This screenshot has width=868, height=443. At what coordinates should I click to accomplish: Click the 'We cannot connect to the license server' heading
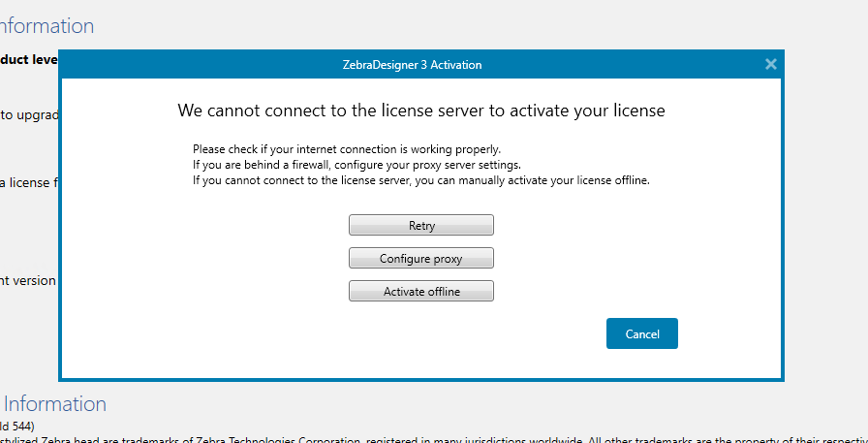[421, 111]
